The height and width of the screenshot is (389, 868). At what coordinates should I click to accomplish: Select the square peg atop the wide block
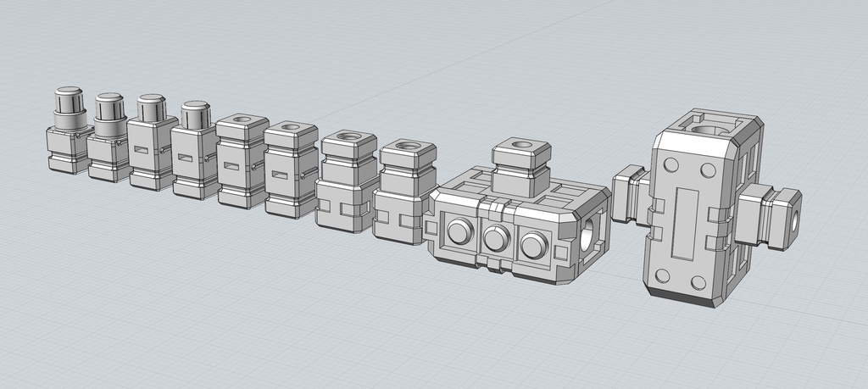[x=521, y=167]
